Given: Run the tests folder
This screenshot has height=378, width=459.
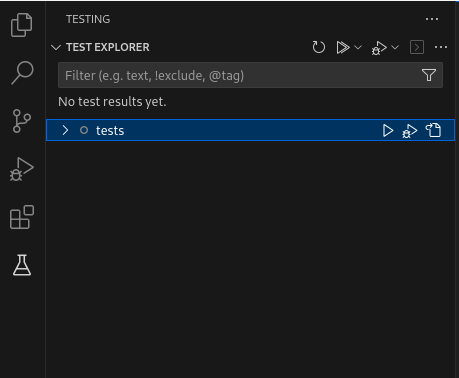Looking at the screenshot, I should [x=388, y=130].
